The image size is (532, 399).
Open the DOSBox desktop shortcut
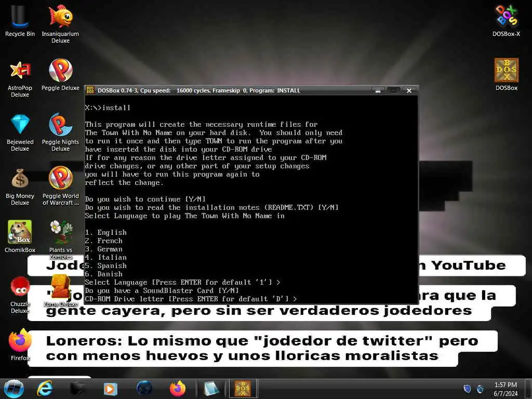pyautogui.click(x=506, y=74)
